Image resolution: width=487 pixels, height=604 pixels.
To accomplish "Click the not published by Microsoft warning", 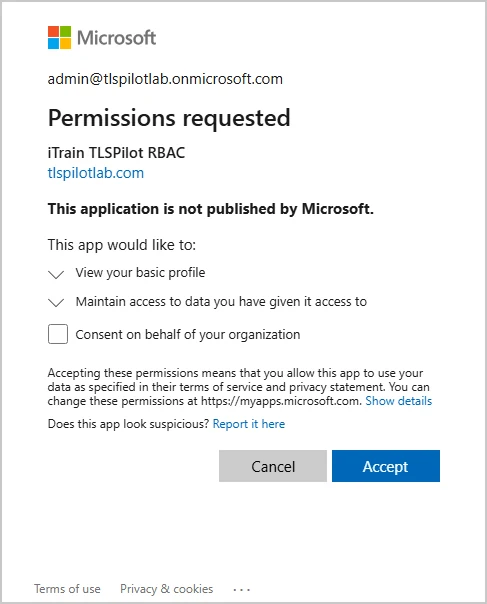I will point(211,209).
